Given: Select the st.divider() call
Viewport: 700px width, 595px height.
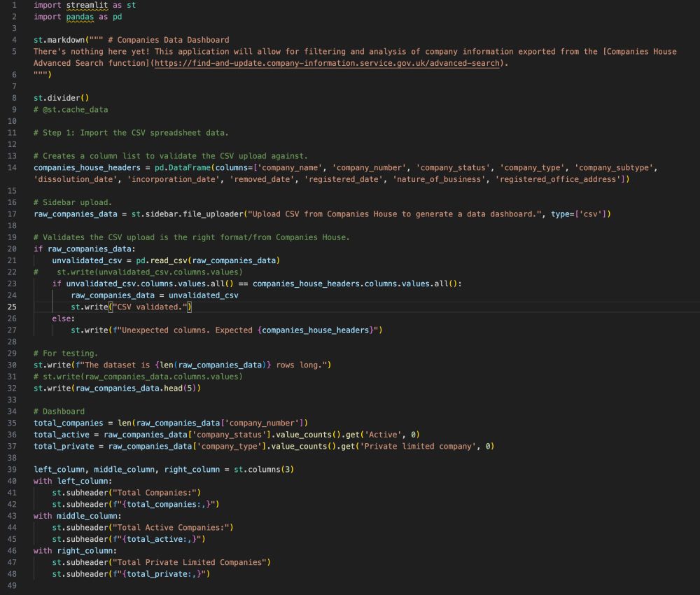Looking at the screenshot, I should click(x=61, y=98).
